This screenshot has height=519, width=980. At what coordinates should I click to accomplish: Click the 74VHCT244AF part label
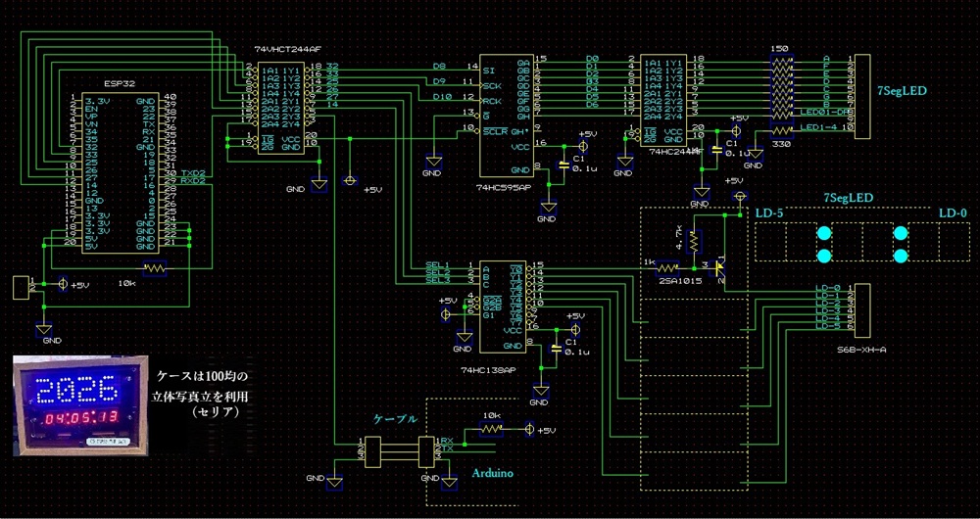[x=285, y=51]
